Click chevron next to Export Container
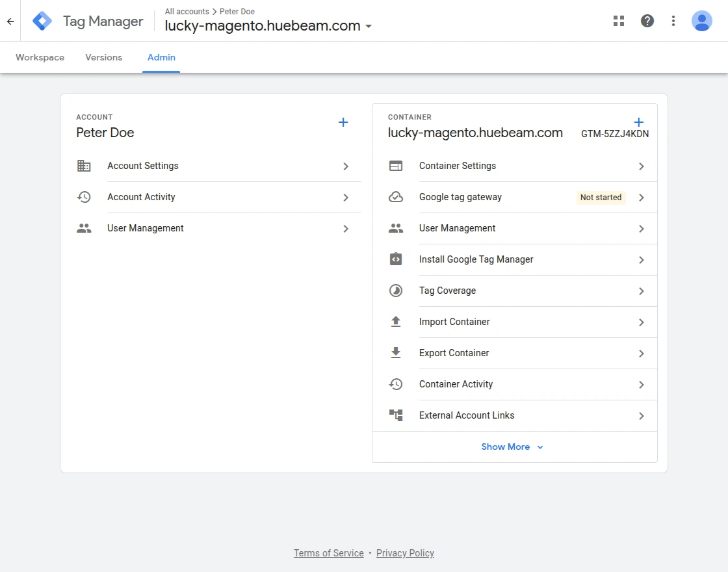 coord(641,354)
